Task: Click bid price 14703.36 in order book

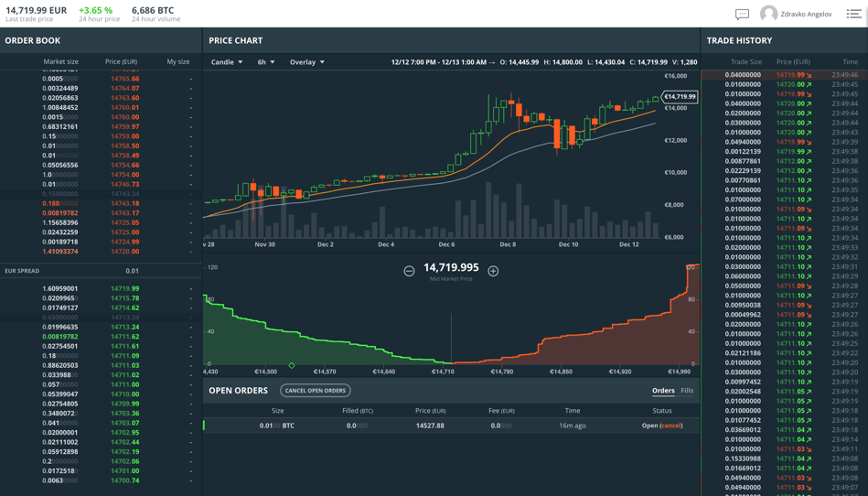Action: 125,414
